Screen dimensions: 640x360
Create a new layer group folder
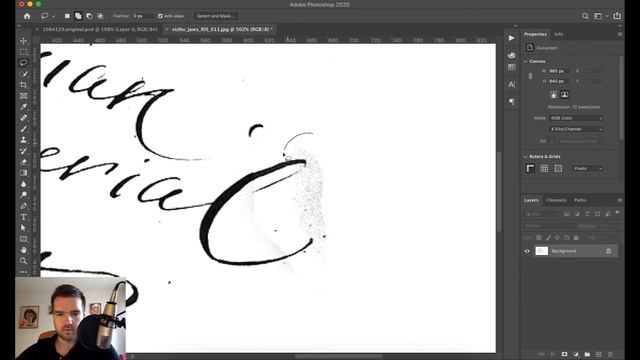pyautogui.click(x=587, y=354)
